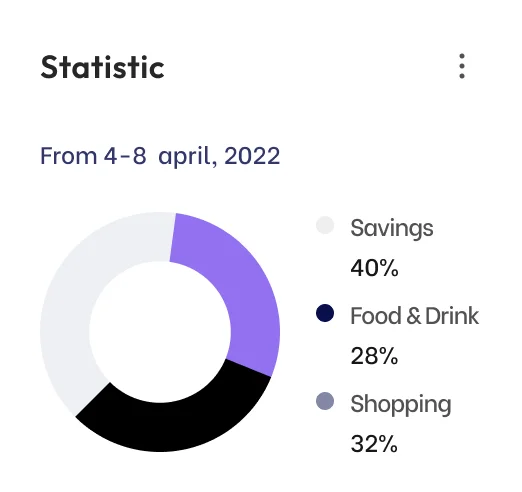Click the 28% food and drink value

374,356
